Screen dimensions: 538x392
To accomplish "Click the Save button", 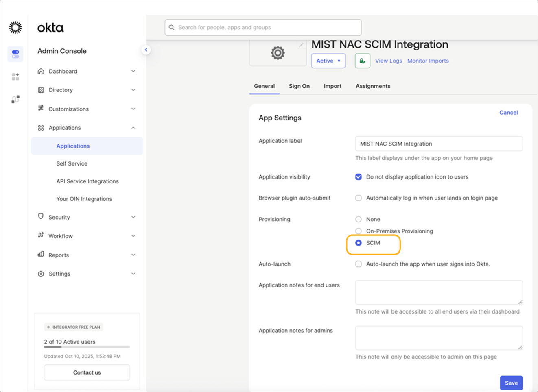I will (x=511, y=383).
